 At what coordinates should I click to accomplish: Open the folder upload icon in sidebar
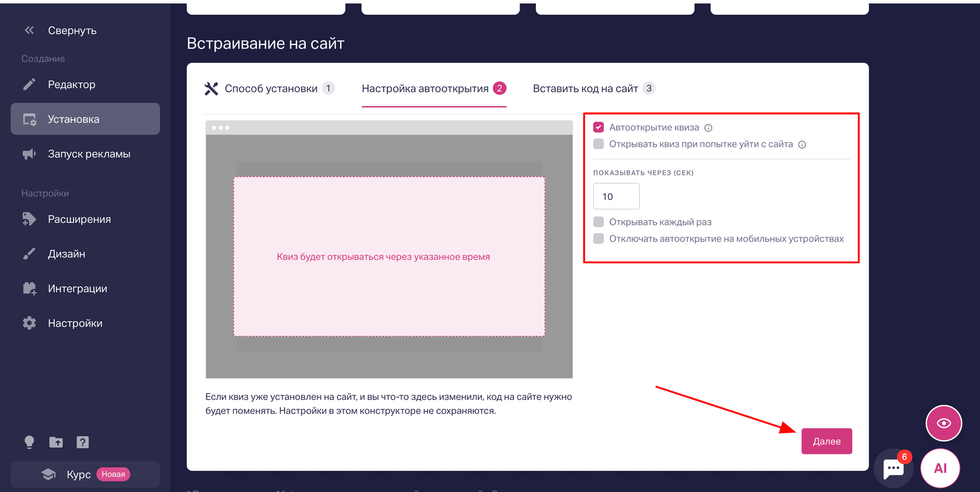point(56,442)
